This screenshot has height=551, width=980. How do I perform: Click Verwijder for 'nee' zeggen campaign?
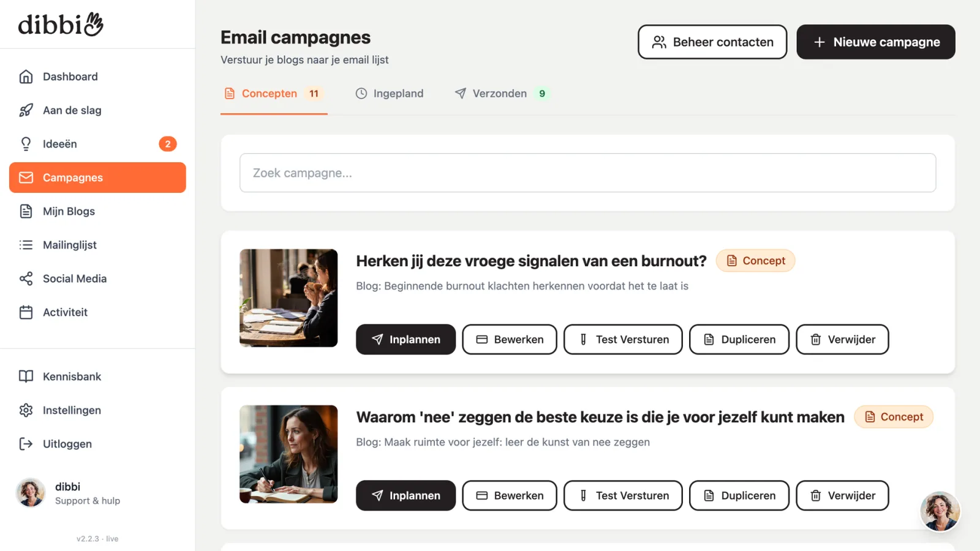point(842,495)
